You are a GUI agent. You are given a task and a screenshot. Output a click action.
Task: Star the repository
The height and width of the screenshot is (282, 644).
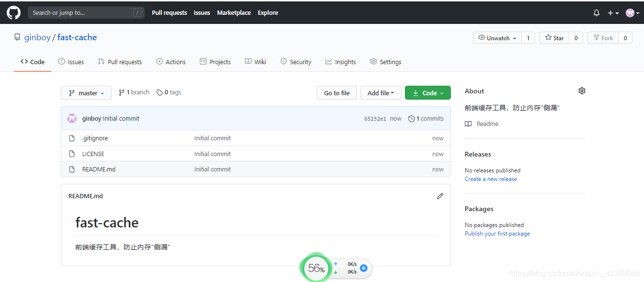click(x=554, y=38)
